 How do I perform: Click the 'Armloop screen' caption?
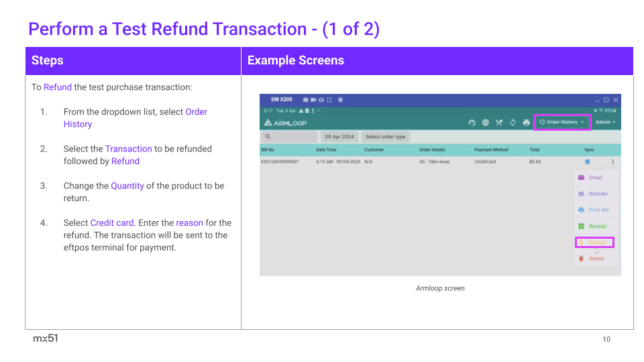point(440,288)
